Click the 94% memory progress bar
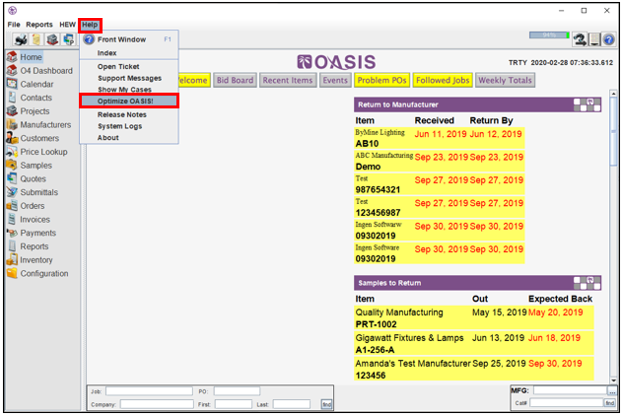 [549, 35]
